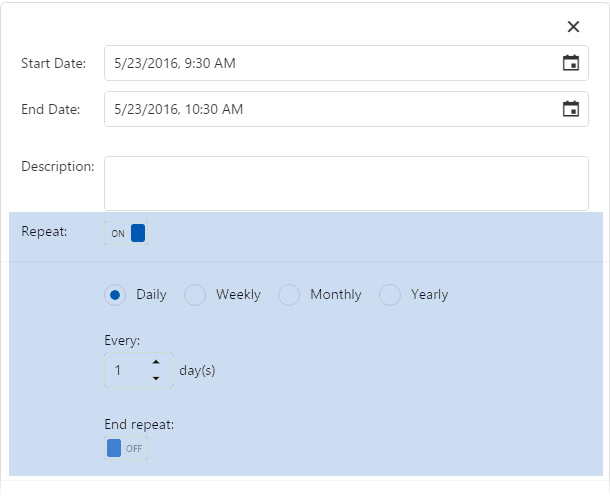The height and width of the screenshot is (499, 610).
Task: Choose the Monthly repeat frequency
Action: (289, 295)
